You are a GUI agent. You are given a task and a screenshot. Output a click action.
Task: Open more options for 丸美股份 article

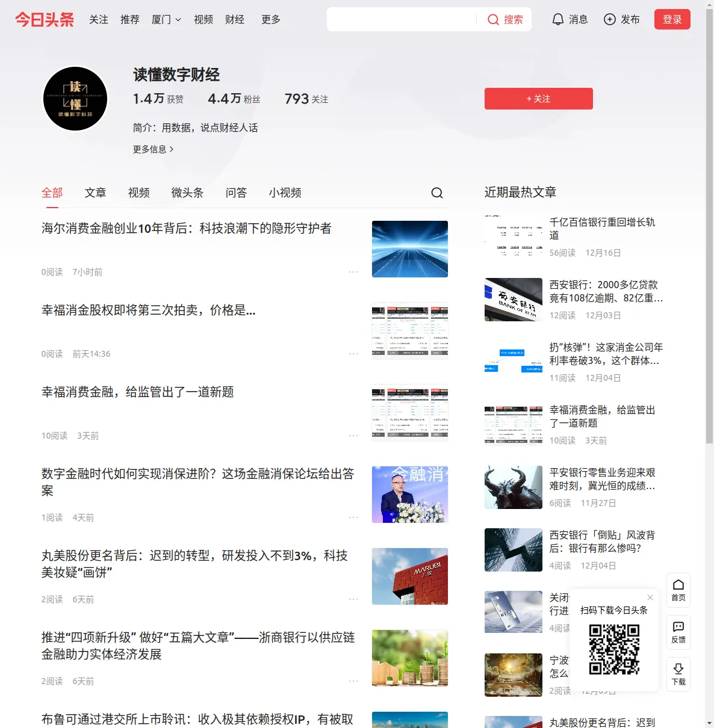353,599
